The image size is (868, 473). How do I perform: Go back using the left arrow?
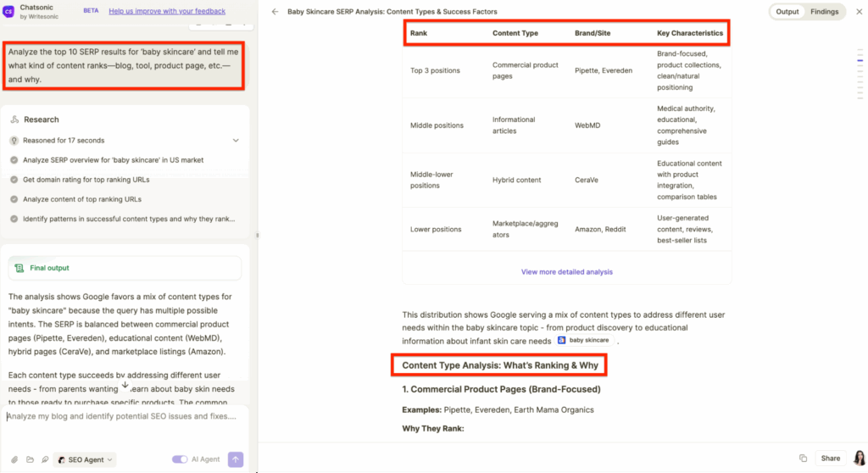[275, 11]
